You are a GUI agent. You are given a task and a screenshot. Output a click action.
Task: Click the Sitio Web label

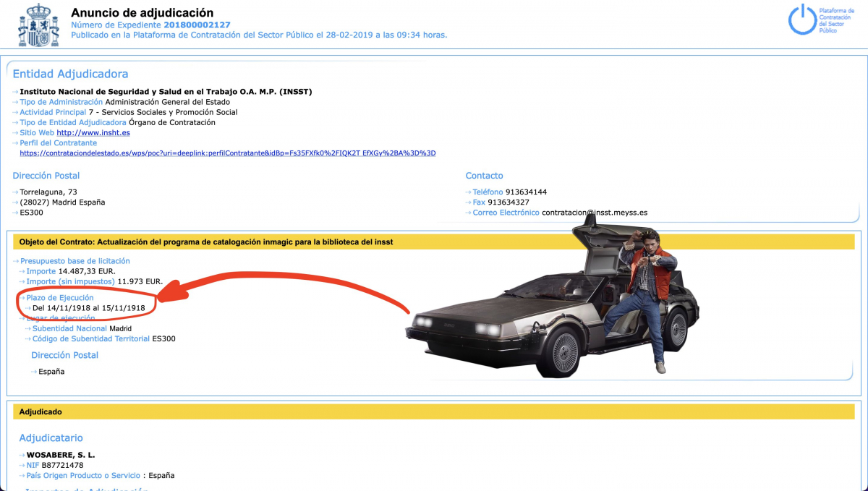(37, 133)
